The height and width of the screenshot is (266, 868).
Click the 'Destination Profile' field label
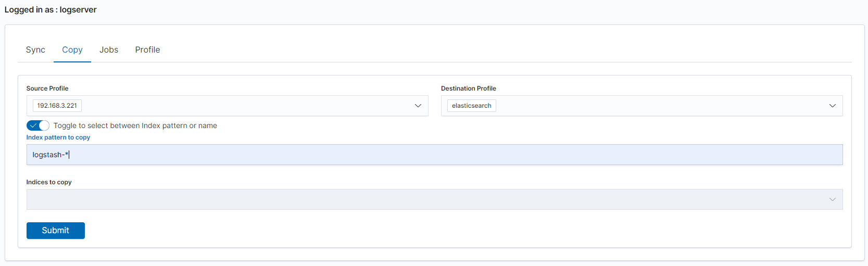click(468, 88)
